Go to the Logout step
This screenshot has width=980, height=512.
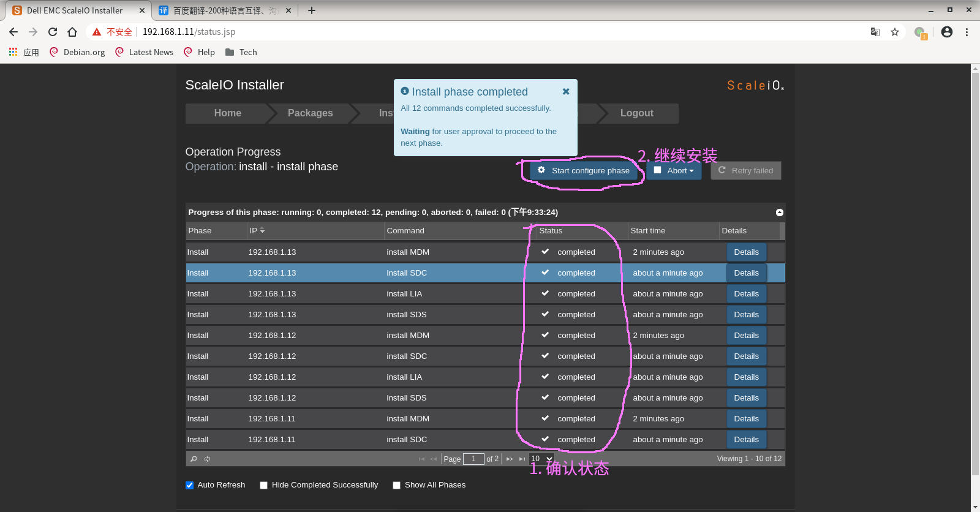pyautogui.click(x=637, y=113)
